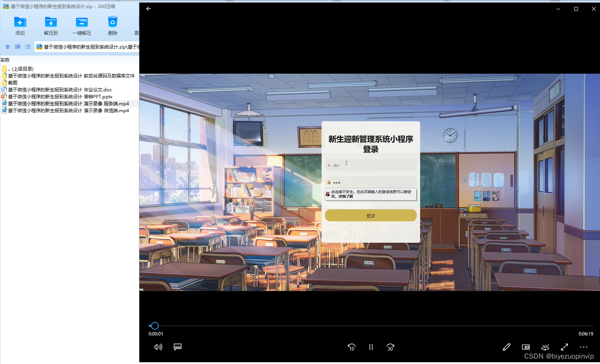Click the back arrow in the video player
The width and height of the screenshot is (600, 364).
click(x=149, y=8)
